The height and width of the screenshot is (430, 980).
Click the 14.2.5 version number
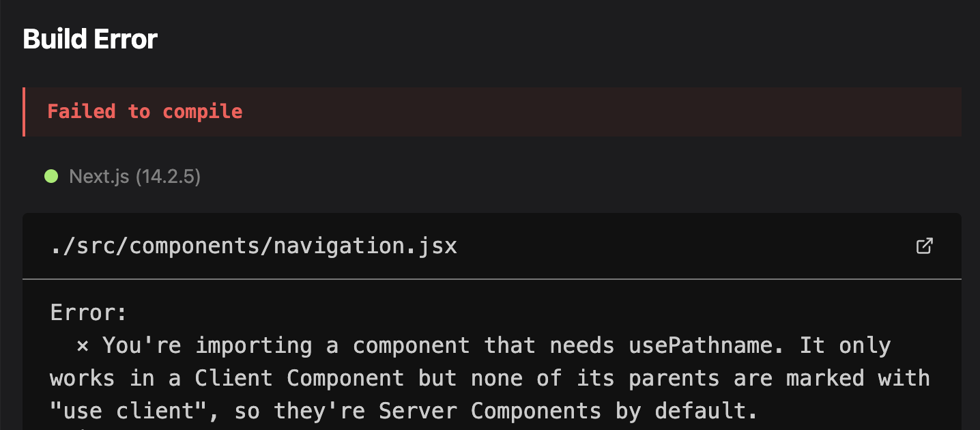point(167,177)
